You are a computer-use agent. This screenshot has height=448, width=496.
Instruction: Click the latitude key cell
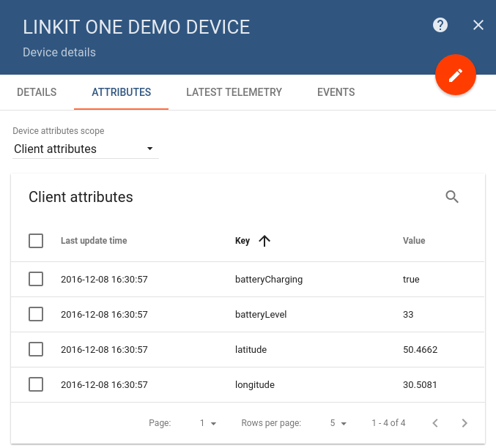(251, 350)
